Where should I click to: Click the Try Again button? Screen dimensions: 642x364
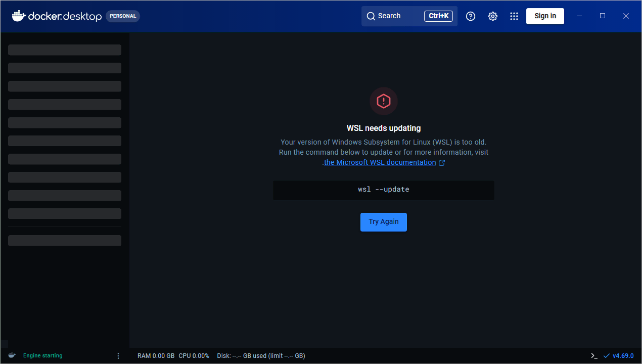(384, 222)
